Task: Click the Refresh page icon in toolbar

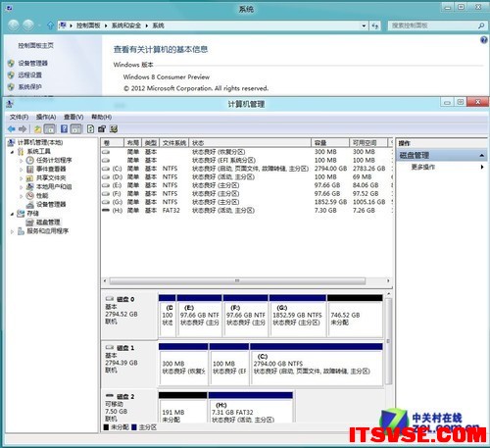Action: point(90,129)
